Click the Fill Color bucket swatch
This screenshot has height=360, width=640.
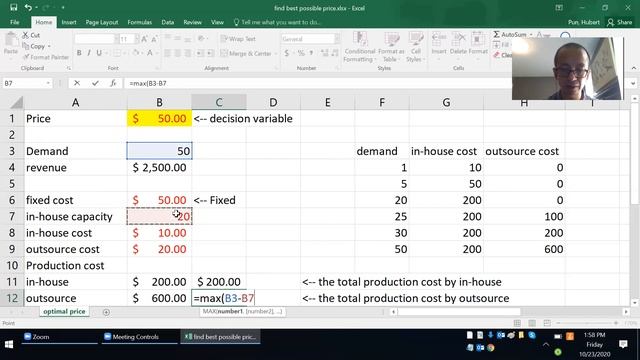(x=136, y=53)
